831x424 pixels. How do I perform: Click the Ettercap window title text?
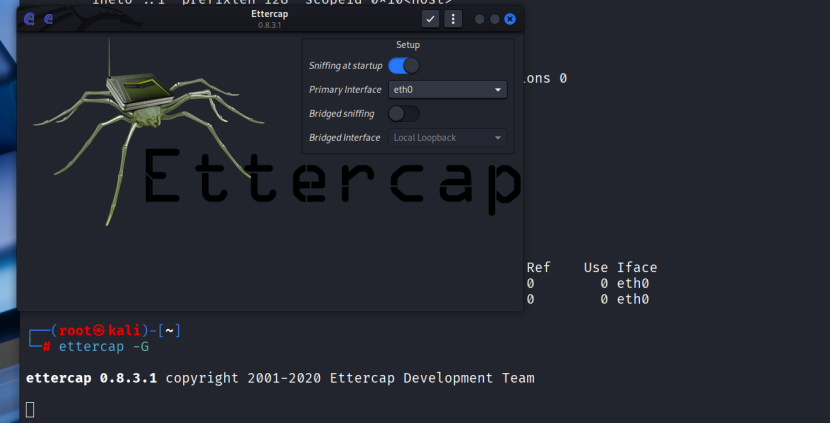(x=270, y=14)
